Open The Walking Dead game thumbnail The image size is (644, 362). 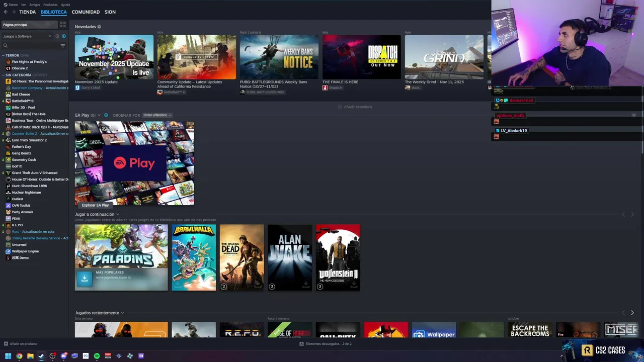tap(242, 257)
